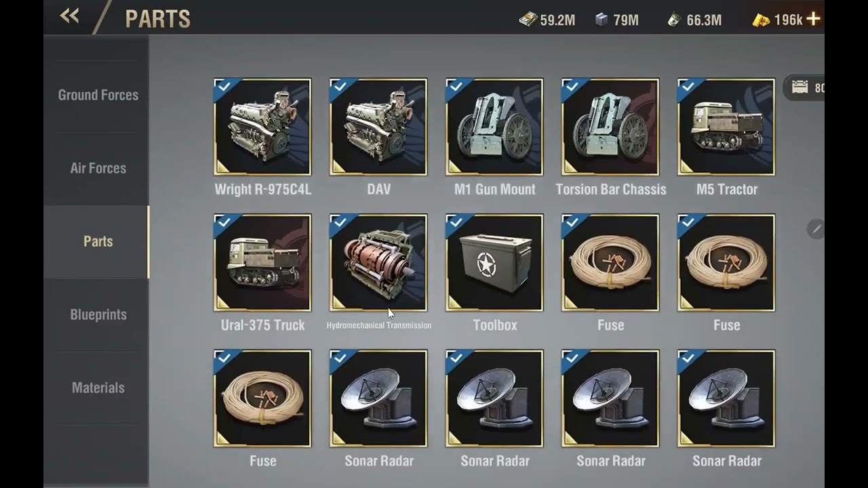Click the DAV engine part
This screenshot has height=488, width=868.
tap(378, 127)
